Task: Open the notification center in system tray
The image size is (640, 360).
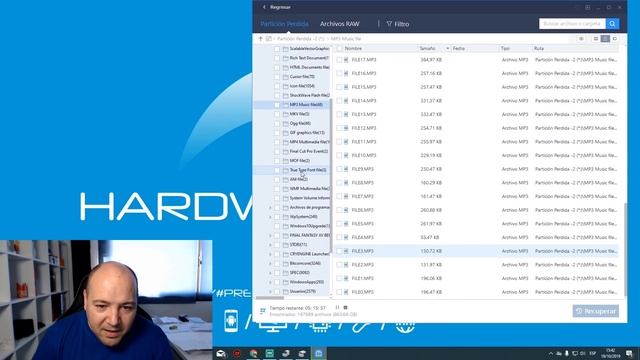Action: (x=629, y=353)
